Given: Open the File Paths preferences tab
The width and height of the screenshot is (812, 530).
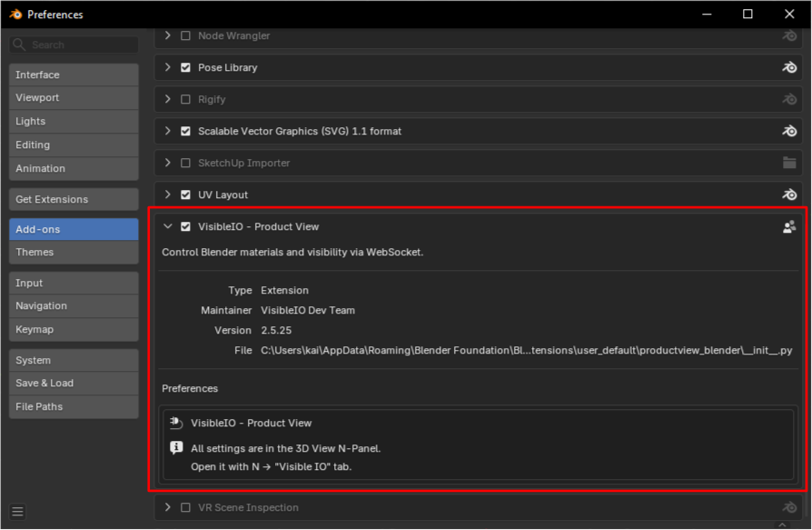Looking at the screenshot, I should click(x=74, y=406).
